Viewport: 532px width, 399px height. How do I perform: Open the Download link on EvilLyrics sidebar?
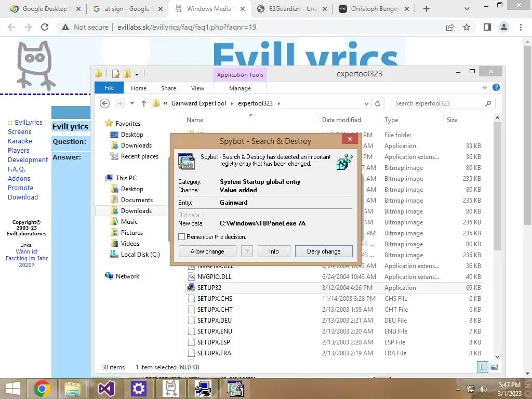pyautogui.click(x=23, y=197)
